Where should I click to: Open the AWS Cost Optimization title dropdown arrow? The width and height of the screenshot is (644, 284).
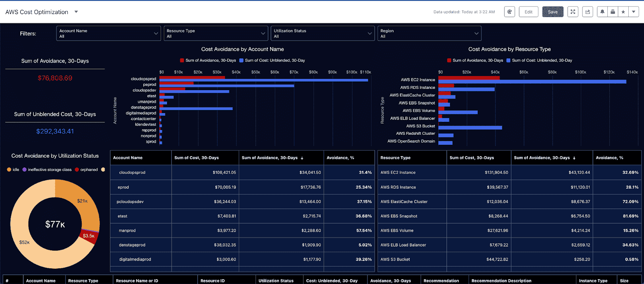tap(76, 12)
